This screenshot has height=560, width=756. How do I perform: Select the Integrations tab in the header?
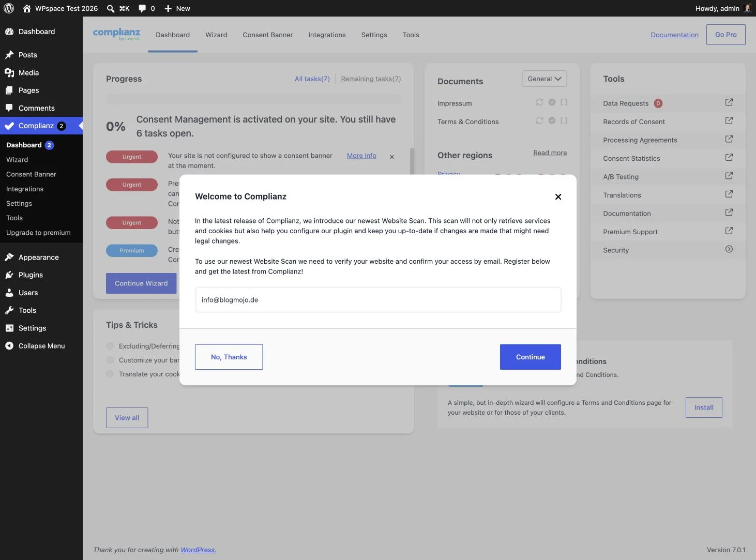(x=327, y=35)
